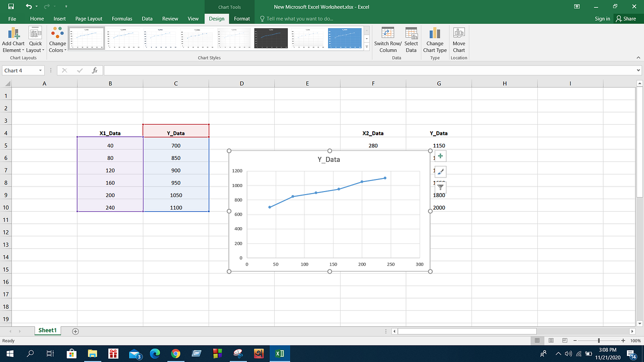The width and height of the screenshot is (644, 362).
Task: Open the Formulas ribbon tab
Action: click(122, 19)
